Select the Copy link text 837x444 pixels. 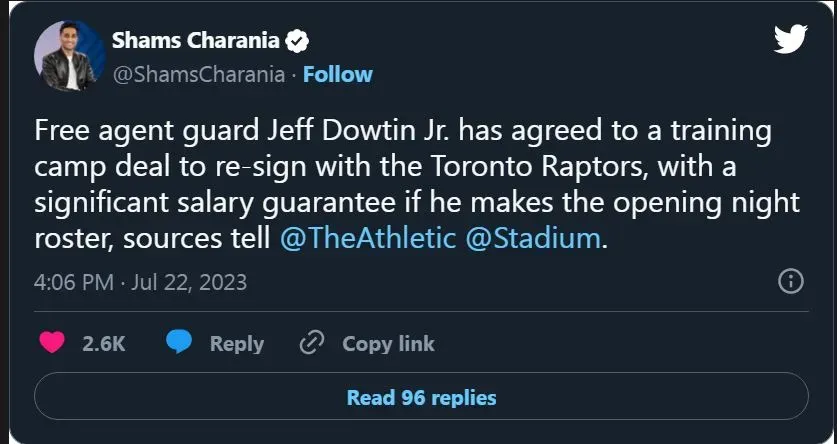(x=388, y=343)
